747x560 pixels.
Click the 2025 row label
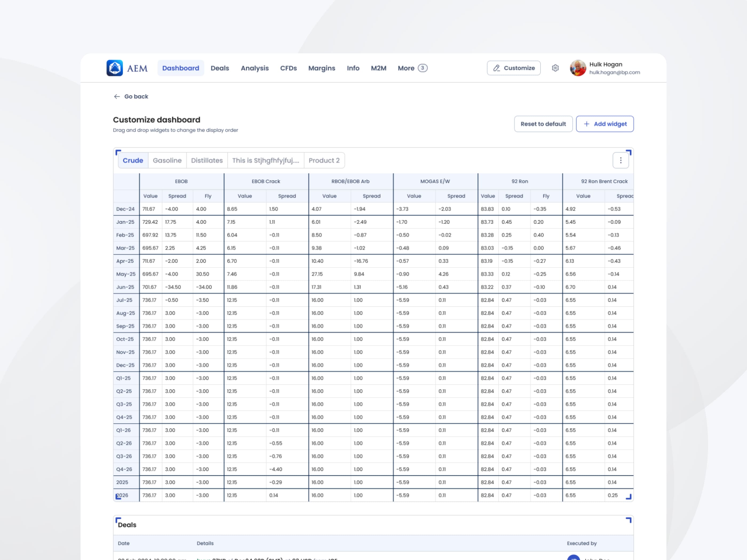[122, 482]
